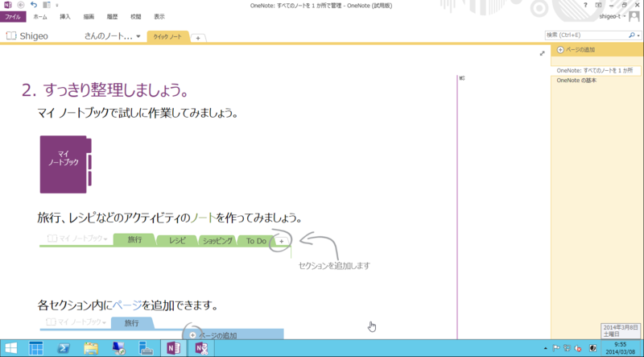
Task: Open the remote desktop connection taskbar icon
Action: (x=118, y=348)
